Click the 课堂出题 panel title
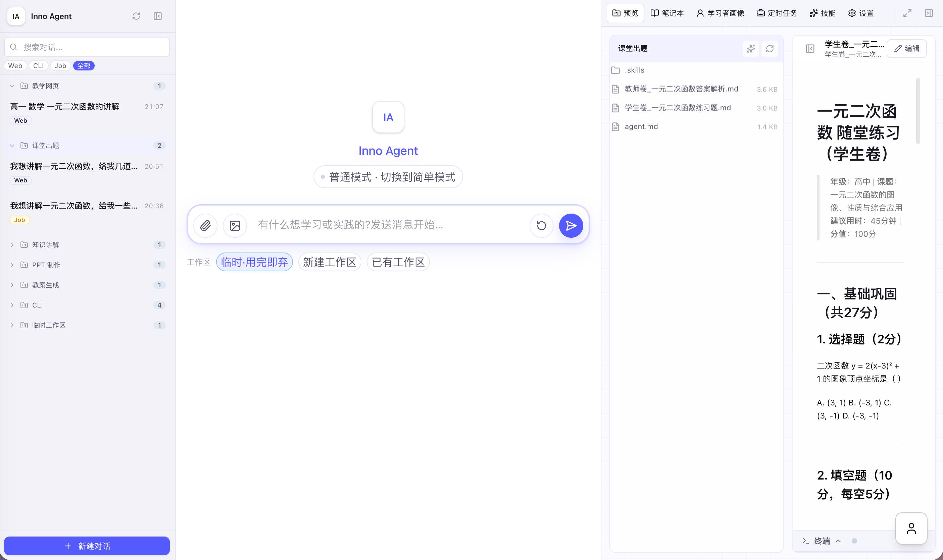This screenshot has width=943, height=560. tap(633, 49)
